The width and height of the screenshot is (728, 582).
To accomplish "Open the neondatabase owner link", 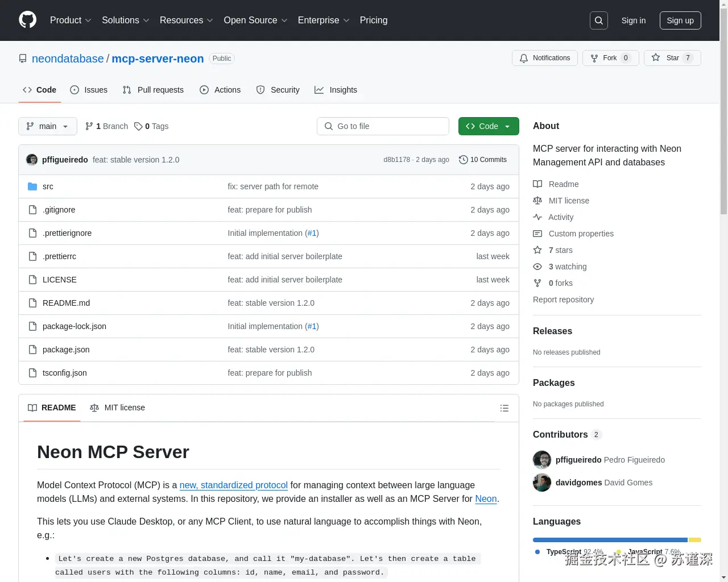I will pyautogui.click(x=68, y=59).
